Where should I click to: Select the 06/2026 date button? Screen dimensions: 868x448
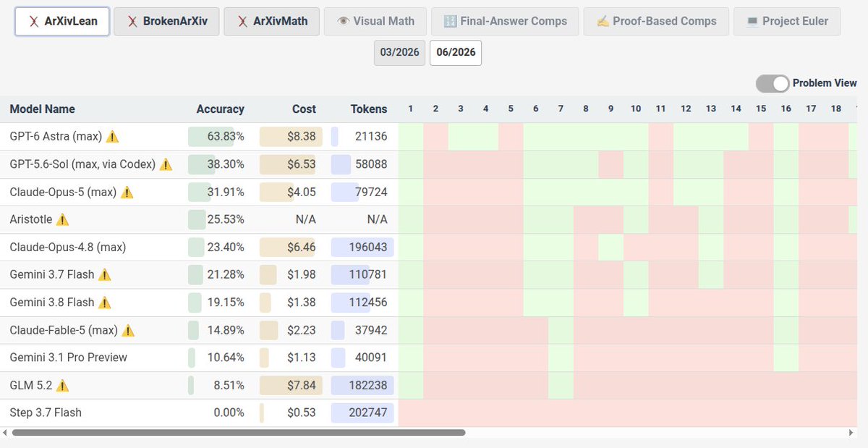point(456,53)
